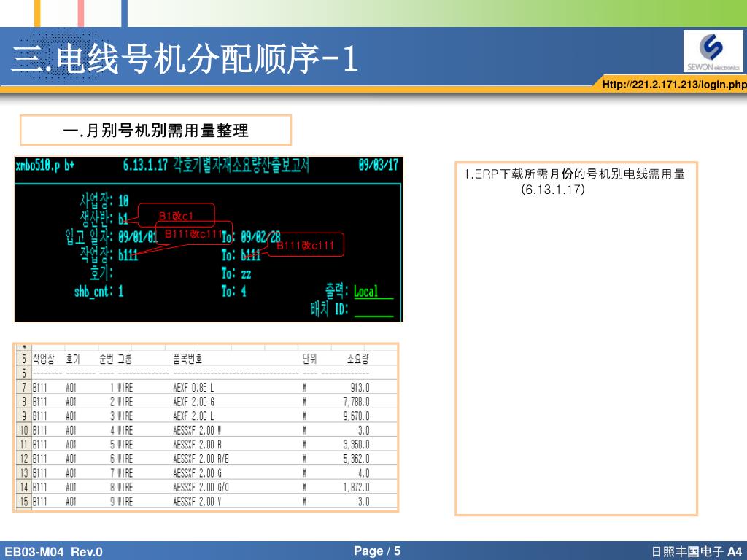Click the 日照丰国电子 A4 footer text
The height and width of the screenshot is (560, 747).
coord(697,551)
